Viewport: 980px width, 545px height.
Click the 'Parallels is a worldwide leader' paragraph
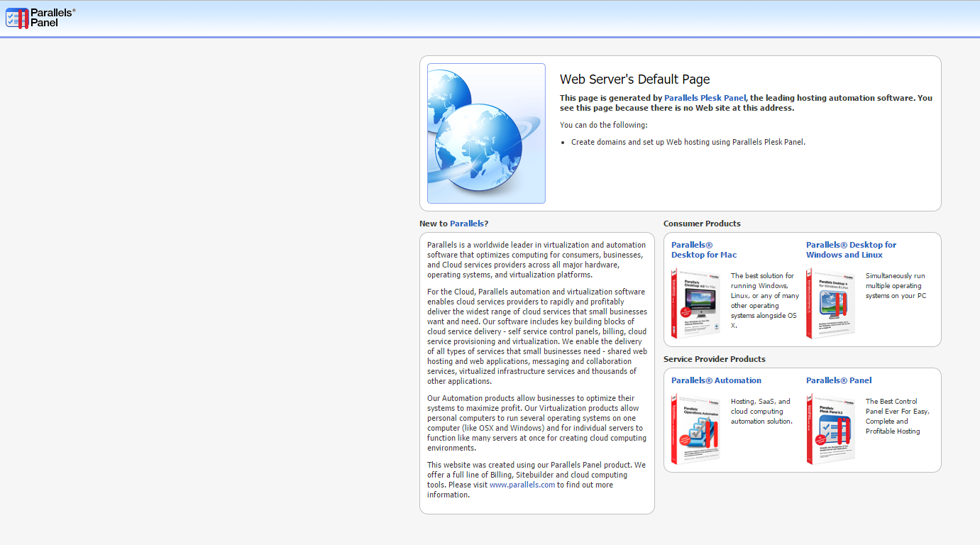tap(536, 260)
